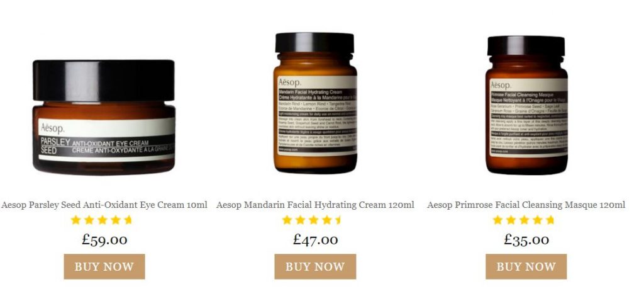Click first star of Mandarin cream rating
This screenshot has width=644, height=296.
[x=287, y=220]
